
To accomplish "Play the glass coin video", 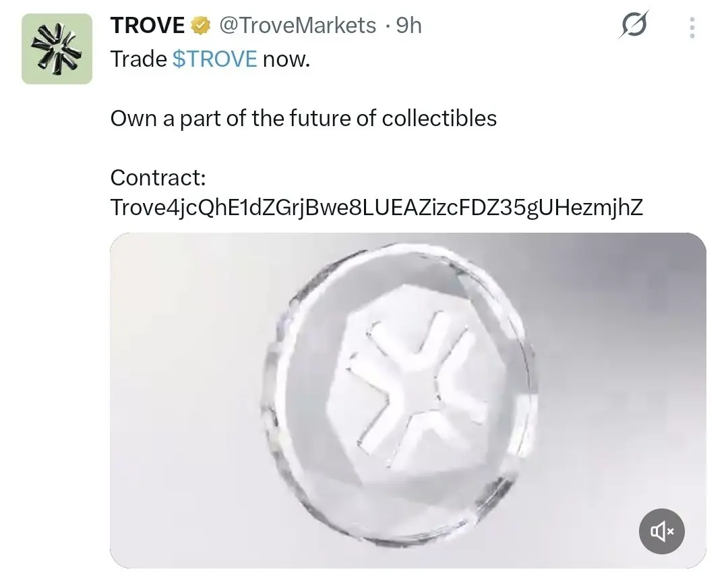I will (408, 401).
